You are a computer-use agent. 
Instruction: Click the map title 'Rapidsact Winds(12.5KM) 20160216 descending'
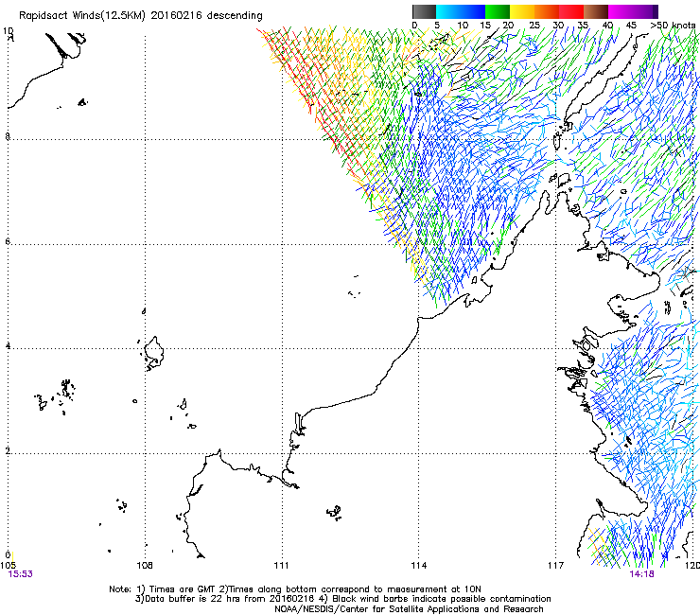pos(141,16)
